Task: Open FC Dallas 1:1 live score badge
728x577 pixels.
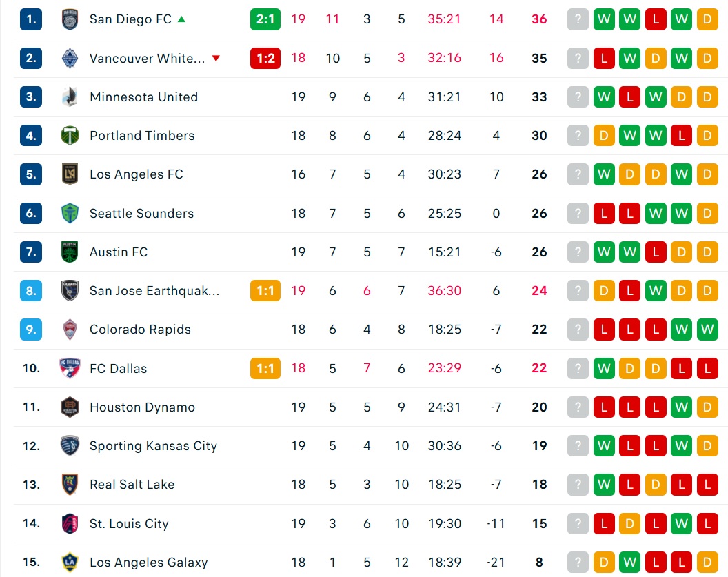Action: (265, 369)
